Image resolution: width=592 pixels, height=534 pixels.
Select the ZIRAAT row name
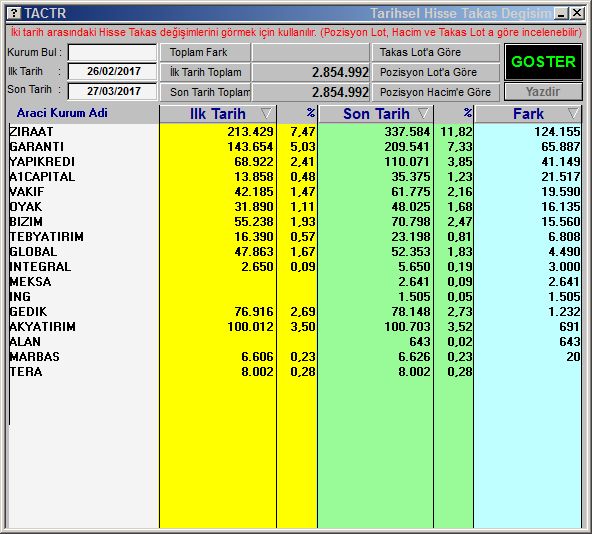[31, 131]
